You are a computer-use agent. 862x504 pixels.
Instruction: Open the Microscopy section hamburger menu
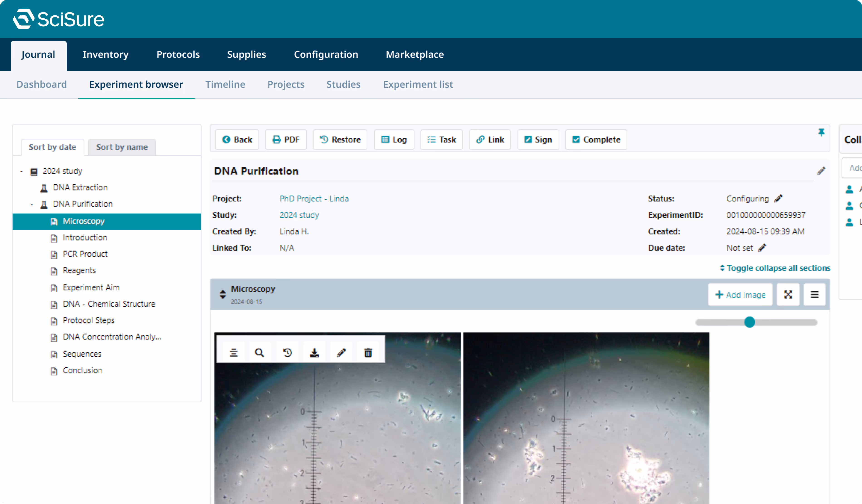[x=814, y=295]
